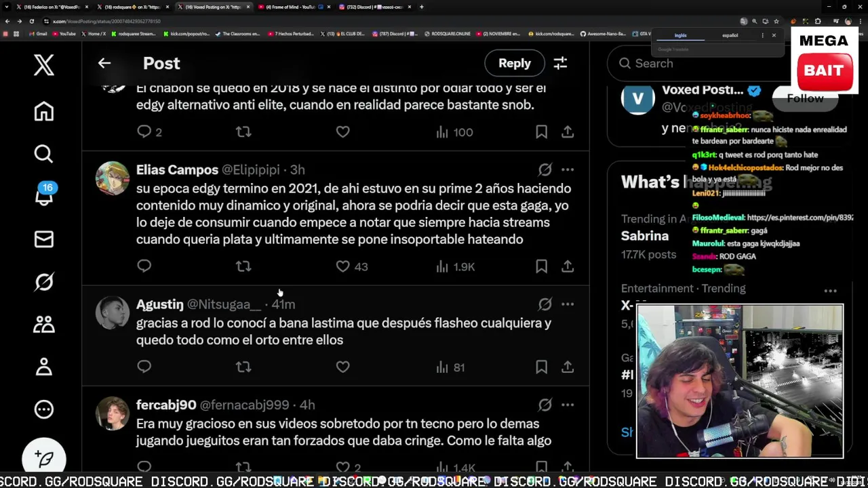Viewport: 868px width, 488px height.
Task: Bookmark Agustin's reply
Action: (x=541, y=367)
